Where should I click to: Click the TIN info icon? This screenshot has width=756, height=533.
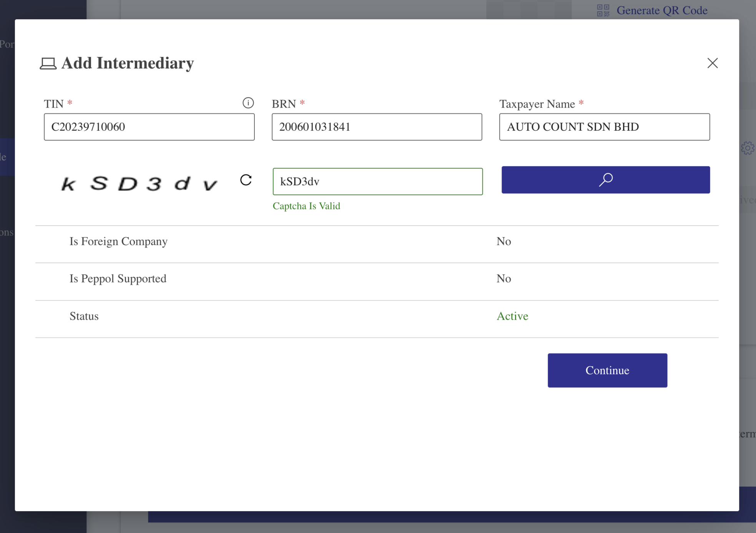point(248,103)
